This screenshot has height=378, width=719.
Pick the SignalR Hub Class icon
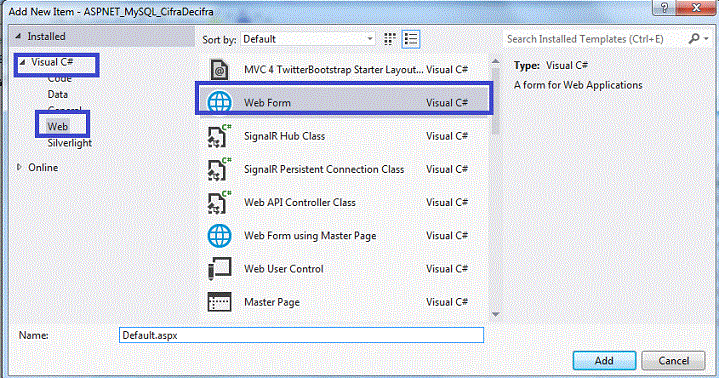pyautogui.click(x=219, y=136)
